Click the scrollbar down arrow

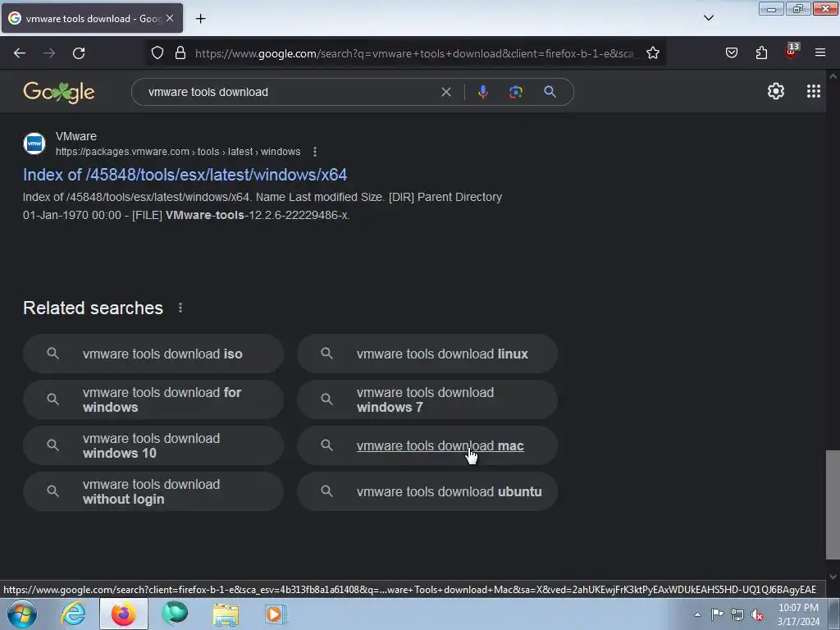833,577
